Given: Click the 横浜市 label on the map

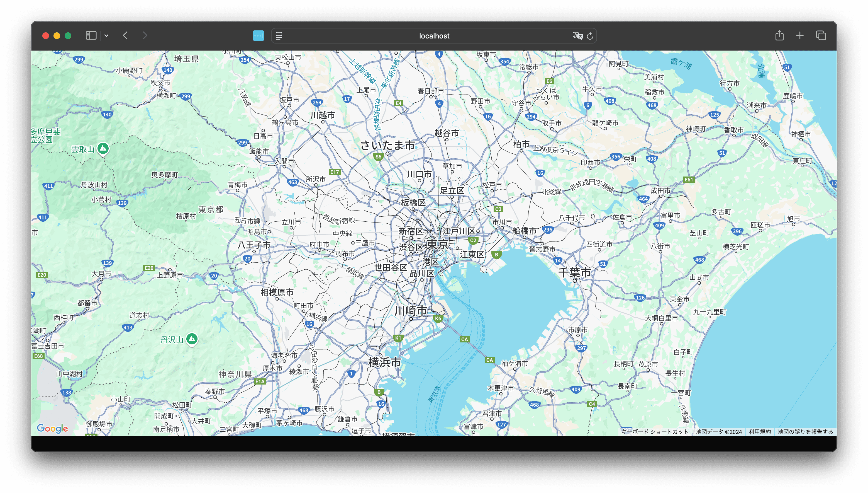Looking at the screenshot, I should click(385, 362).
